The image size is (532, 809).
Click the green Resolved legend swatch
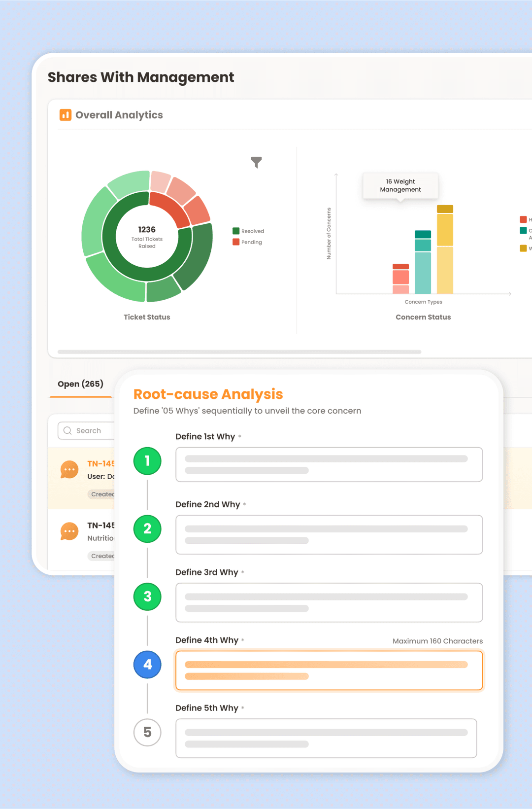[x=236, y=231]
